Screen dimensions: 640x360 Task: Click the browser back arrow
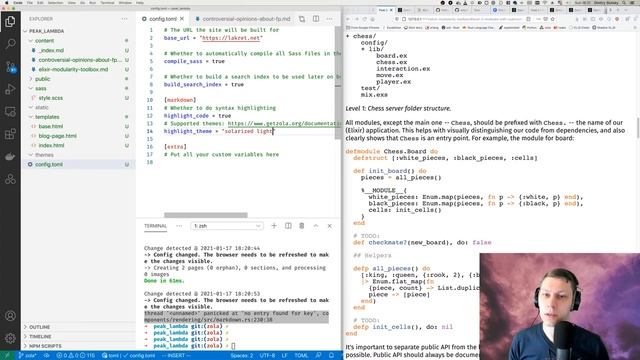click(348, 19)
